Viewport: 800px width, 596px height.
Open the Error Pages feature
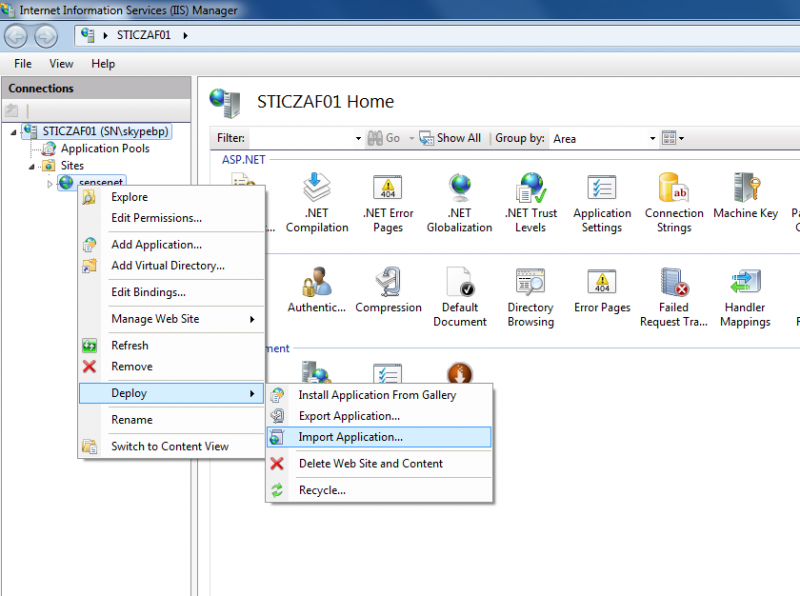[x=602, y=290]
